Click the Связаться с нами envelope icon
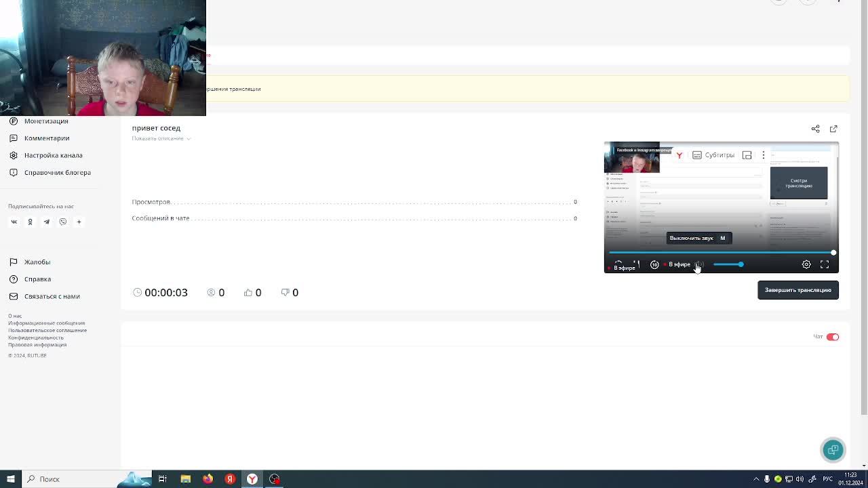 [14, 296]
